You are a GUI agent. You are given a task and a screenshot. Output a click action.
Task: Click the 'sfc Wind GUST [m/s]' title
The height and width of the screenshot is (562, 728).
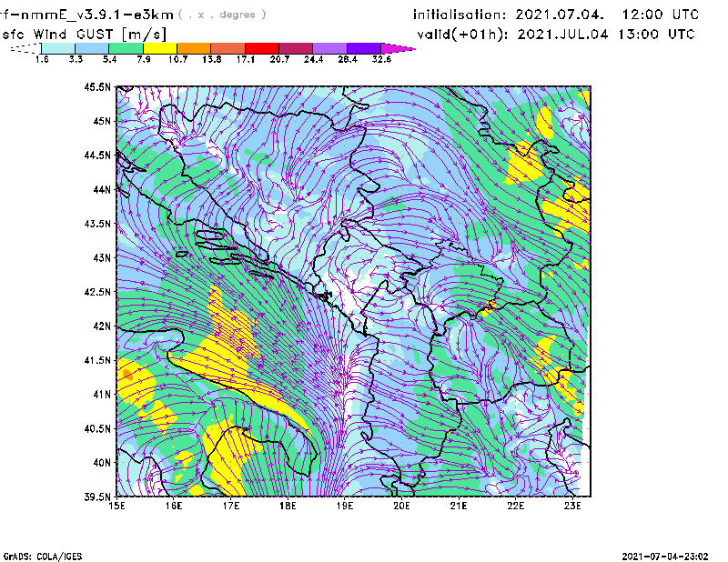(84, 34)
